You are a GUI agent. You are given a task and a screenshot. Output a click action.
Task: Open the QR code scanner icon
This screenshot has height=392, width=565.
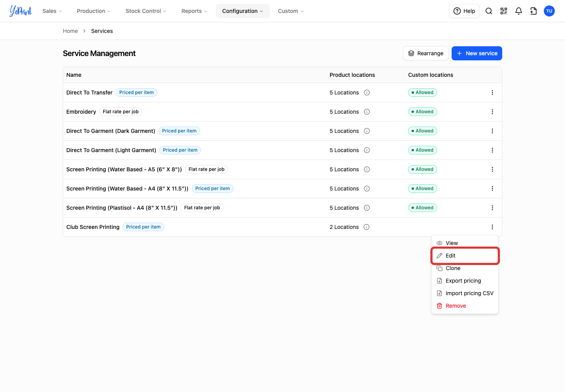(x=504, y=11)
